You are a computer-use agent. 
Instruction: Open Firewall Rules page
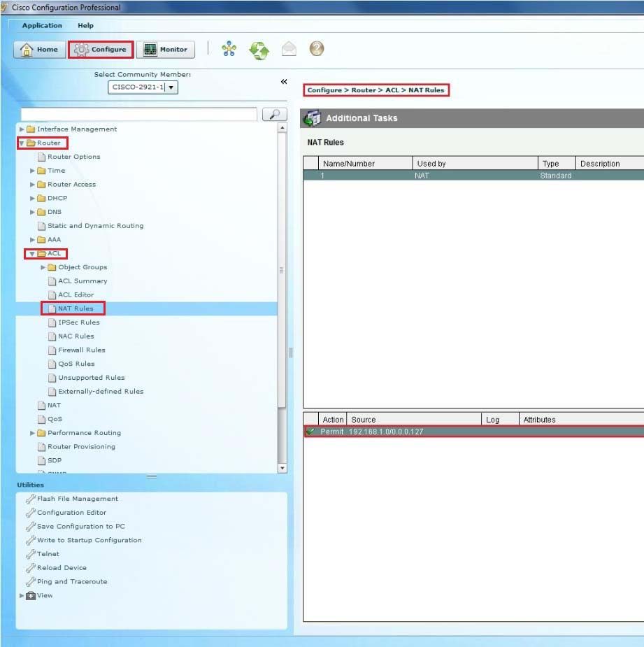[x=81, y=350]
